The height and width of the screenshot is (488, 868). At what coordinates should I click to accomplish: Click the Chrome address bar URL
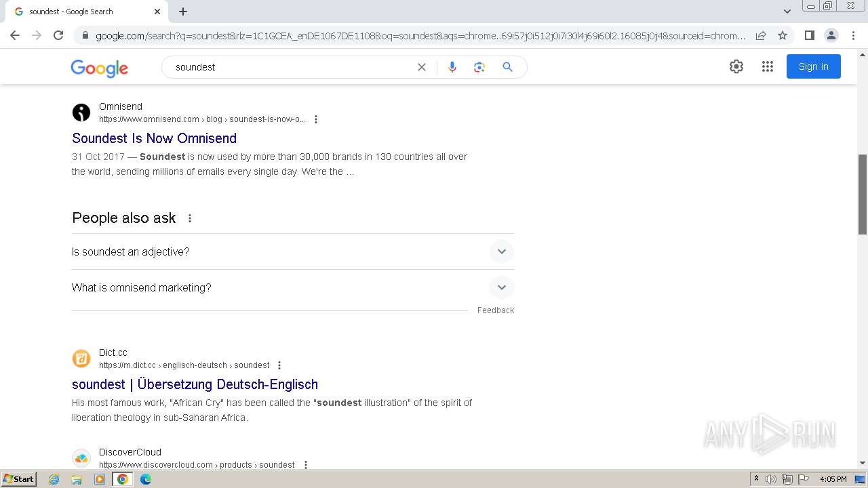point(420,36)
